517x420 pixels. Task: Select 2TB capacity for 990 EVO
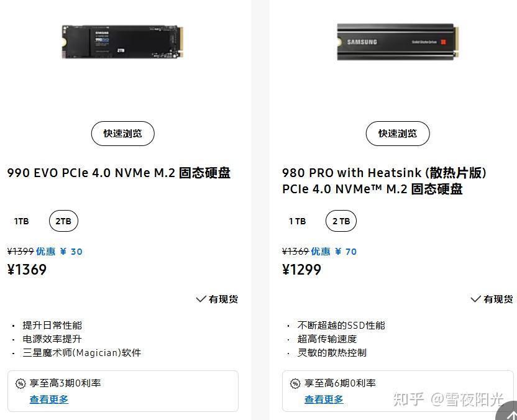(63, 221)
